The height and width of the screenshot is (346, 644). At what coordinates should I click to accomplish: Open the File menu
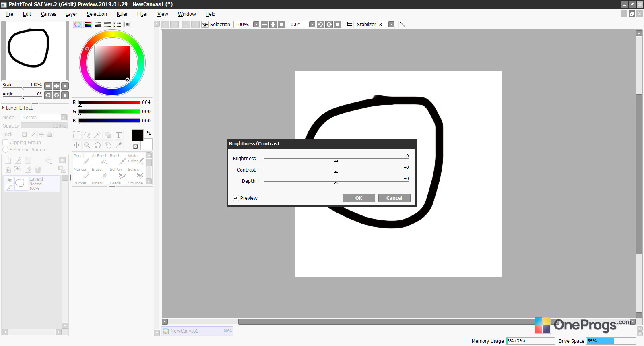click(10, 14)
